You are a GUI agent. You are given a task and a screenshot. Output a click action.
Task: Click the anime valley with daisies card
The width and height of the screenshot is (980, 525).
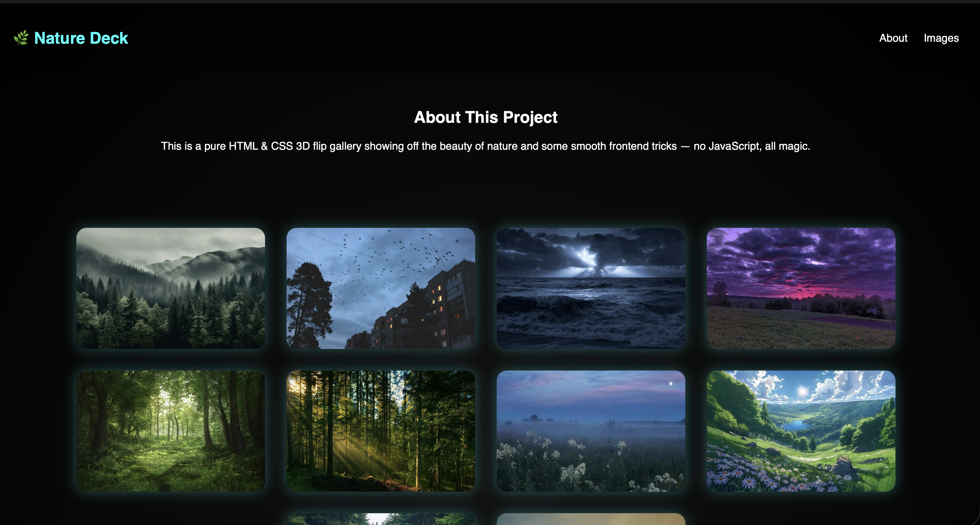[x=801, y=431]
